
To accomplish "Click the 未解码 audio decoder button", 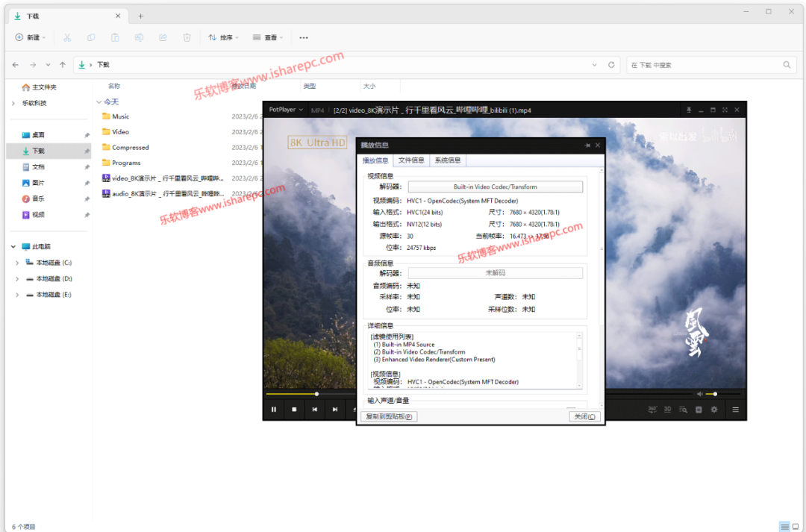I will [x=495, y=273].
